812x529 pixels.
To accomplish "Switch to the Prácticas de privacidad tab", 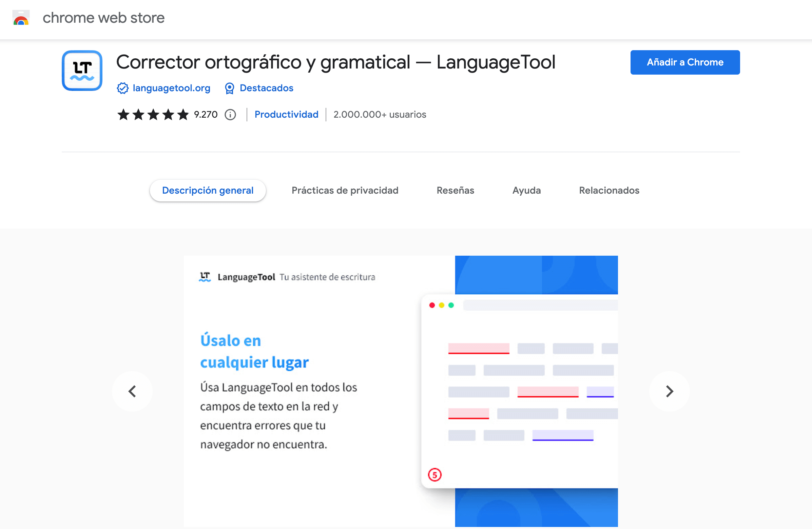I will tap(345, 190).
